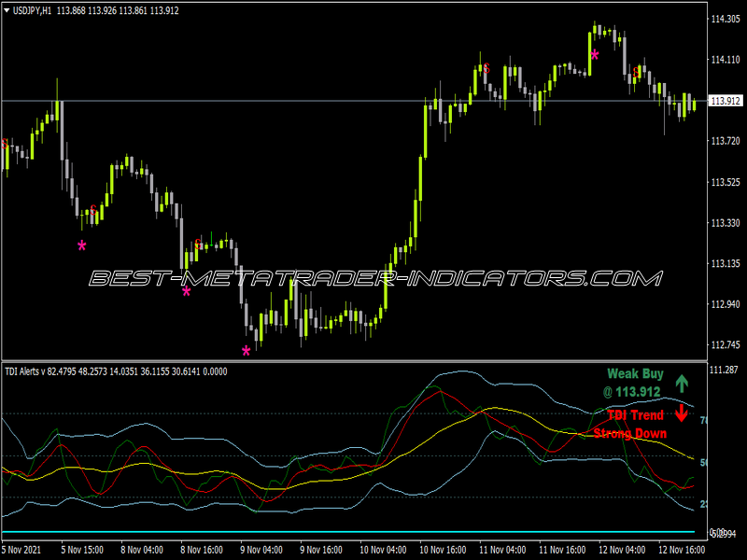Image resolution: width=747 pixels, height=560 pixels.
Task: Click the 10 Nov 16:00 time label
Action: click(443, 550)
